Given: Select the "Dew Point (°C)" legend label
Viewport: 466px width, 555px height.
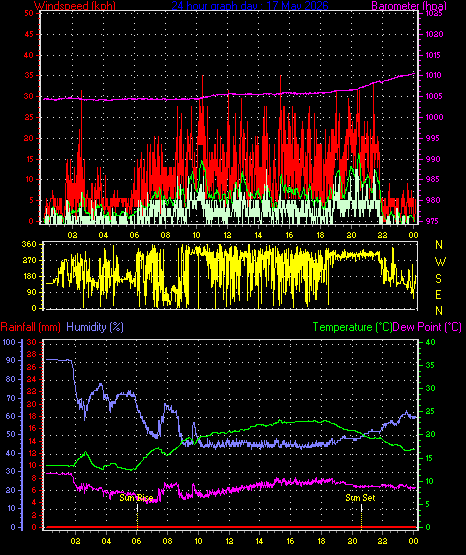Looking at the screenshot, I should pos(427,327).
